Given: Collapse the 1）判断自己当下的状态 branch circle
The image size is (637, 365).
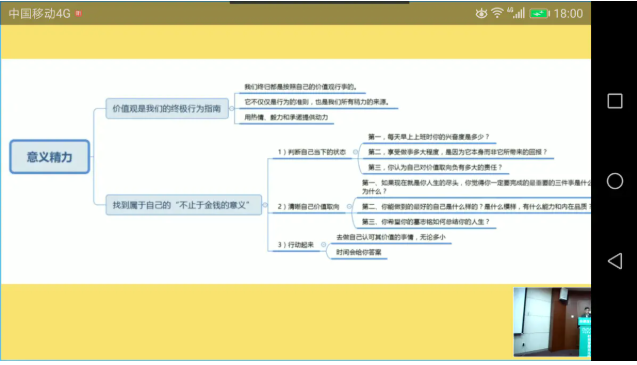Looking at the screenshot, I should [355, 152].
